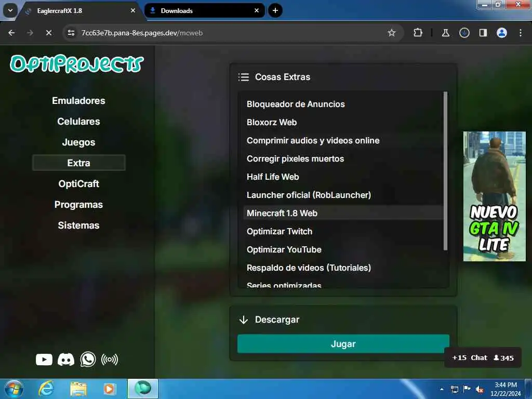
Task: Open the Programas section
Action: (79, 205)
